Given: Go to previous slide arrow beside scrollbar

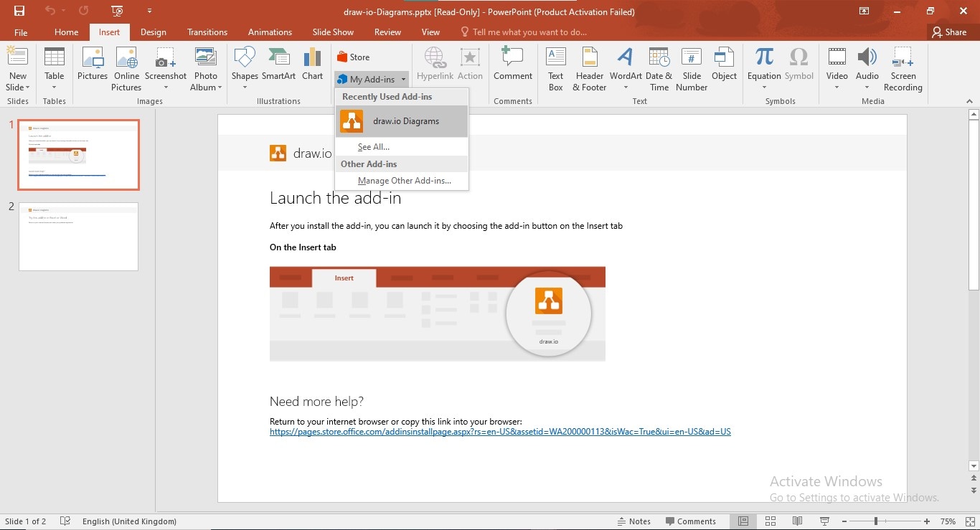Looking at the screenshot, I should (x=974, y=478).
